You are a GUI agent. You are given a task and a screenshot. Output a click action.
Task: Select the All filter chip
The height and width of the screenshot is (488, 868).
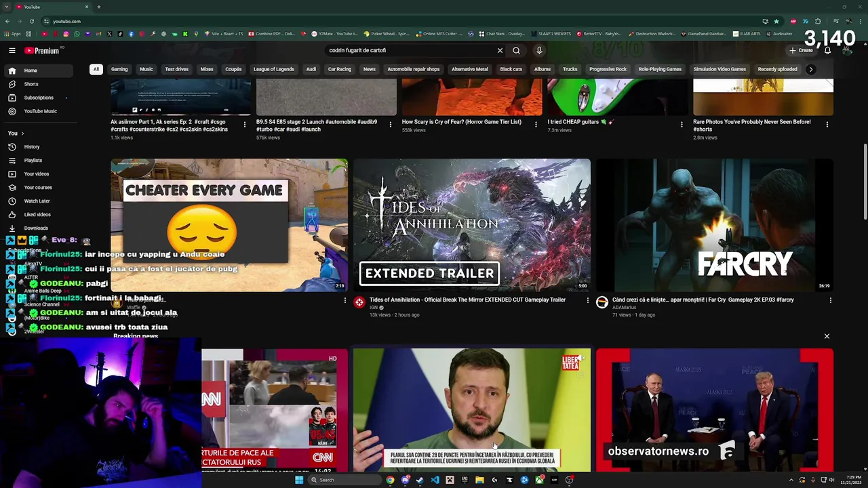coord(96,69)
